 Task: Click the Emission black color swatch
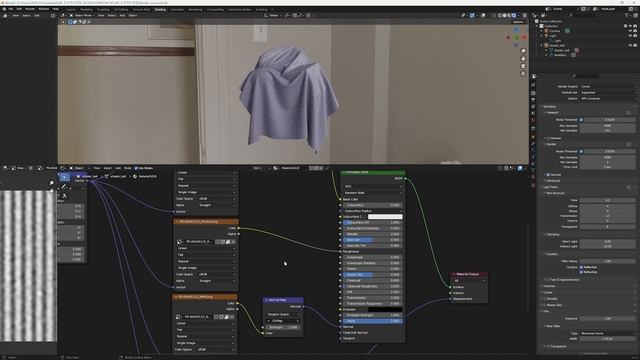(x=385, y=310)
